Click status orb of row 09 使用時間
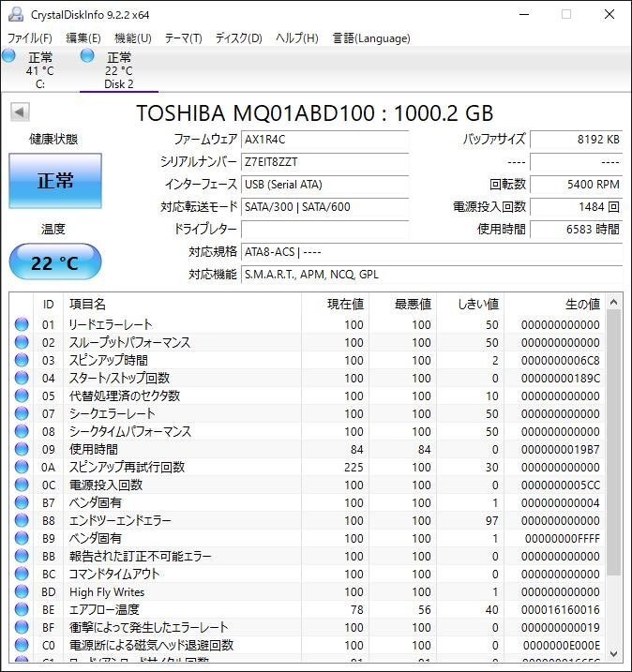 coord(22,449)
